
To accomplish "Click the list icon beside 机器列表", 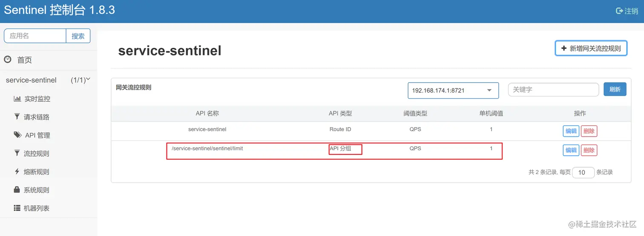I will tap(17, 208).
